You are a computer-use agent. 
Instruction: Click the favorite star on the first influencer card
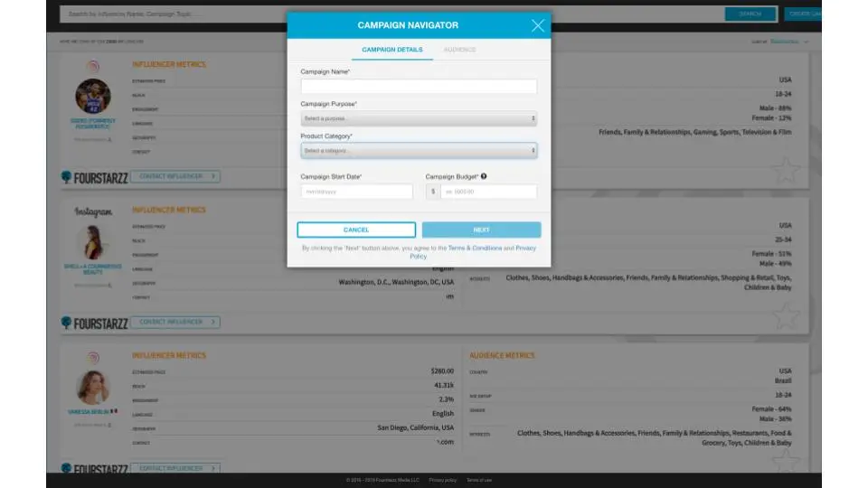[787, 169]
